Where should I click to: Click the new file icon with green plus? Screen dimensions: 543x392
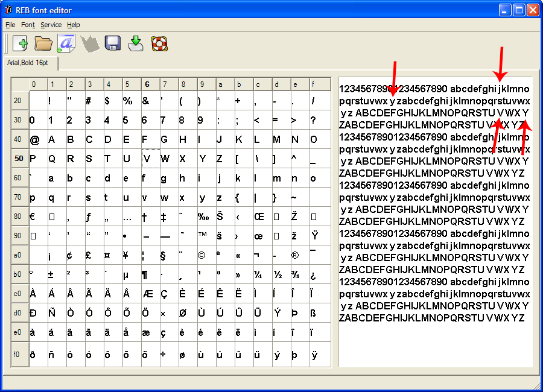[20, 43]
